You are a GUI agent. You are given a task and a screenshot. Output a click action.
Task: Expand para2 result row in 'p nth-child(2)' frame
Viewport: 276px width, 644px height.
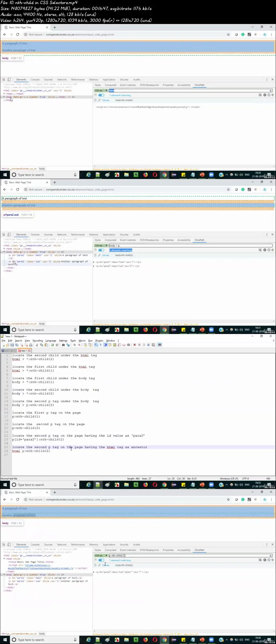point(94,572)
